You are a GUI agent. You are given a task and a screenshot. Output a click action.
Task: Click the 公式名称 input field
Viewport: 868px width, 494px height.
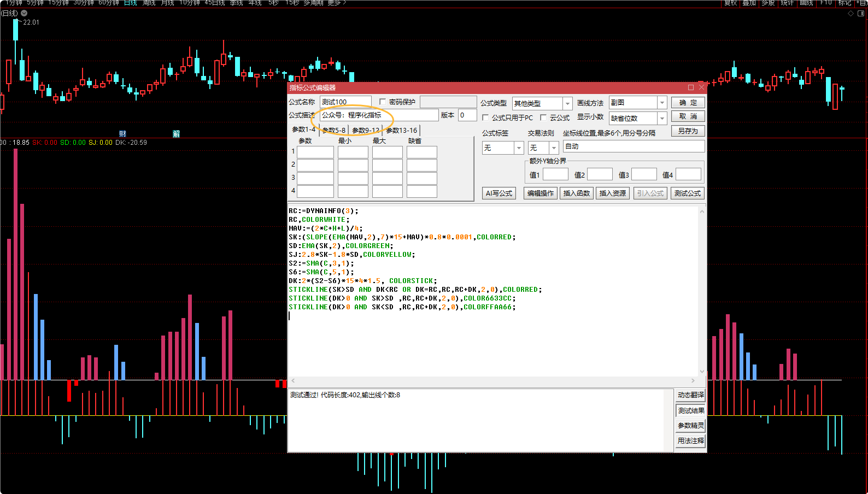click(345, 102)
